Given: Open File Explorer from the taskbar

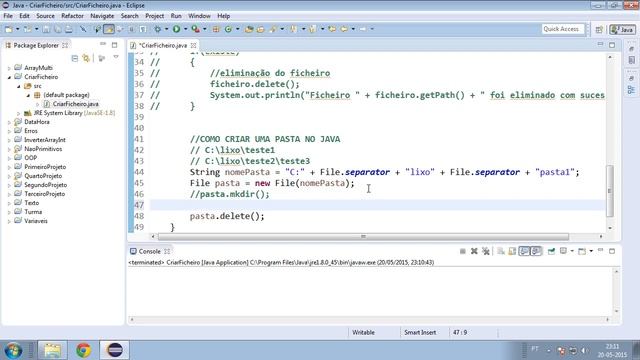Looking at the screenshot, I should pyautogui.click(x=53, y=350).
